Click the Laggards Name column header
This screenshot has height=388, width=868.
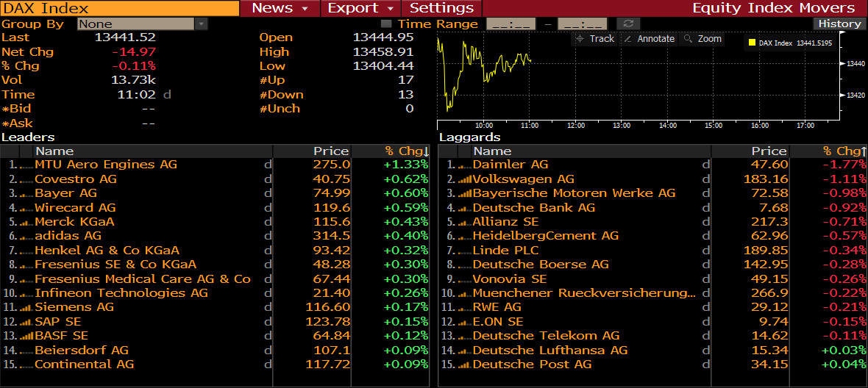pos(591,151)
